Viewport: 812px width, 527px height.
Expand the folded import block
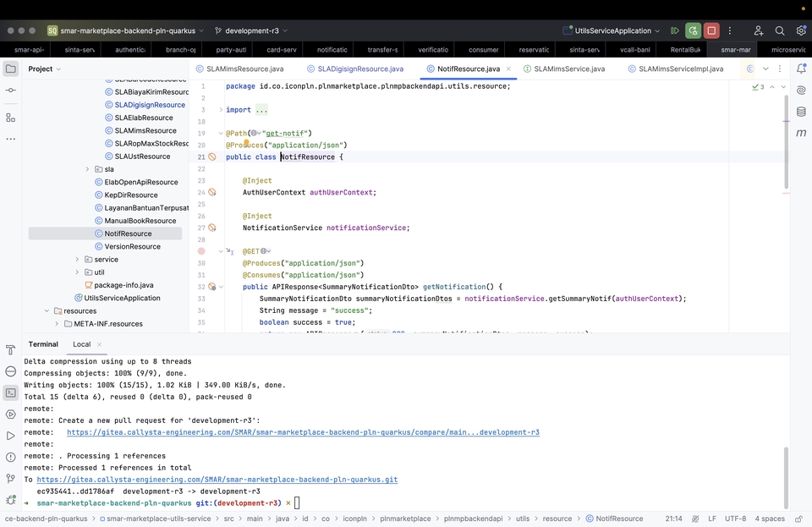[x=221, y=110]
